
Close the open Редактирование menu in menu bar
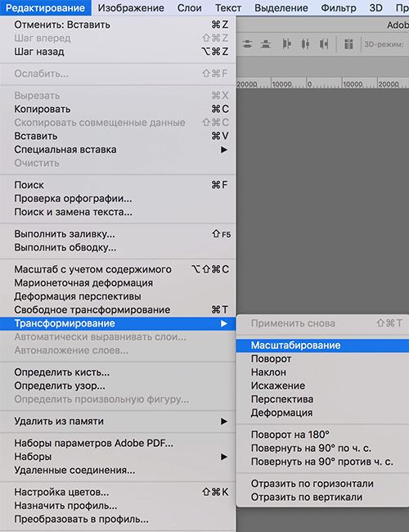click(46, 8)
